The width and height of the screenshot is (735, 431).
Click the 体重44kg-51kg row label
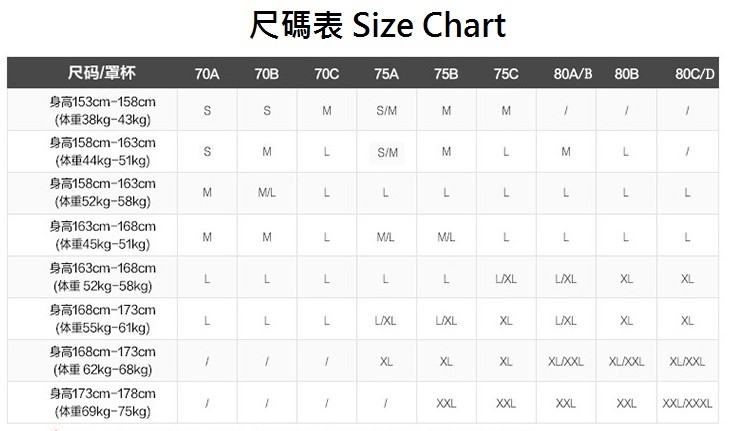(x=101, y=161)
